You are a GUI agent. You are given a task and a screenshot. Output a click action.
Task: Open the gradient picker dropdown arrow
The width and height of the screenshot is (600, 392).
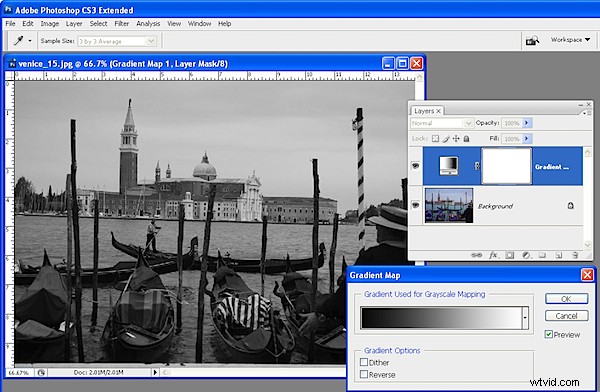point(525,318)
